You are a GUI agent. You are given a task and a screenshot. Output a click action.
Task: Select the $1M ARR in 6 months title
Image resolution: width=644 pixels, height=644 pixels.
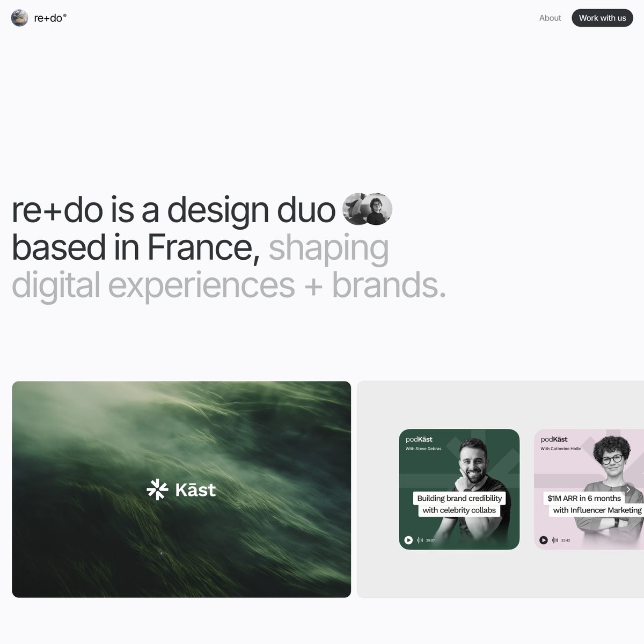coord(594,504)
